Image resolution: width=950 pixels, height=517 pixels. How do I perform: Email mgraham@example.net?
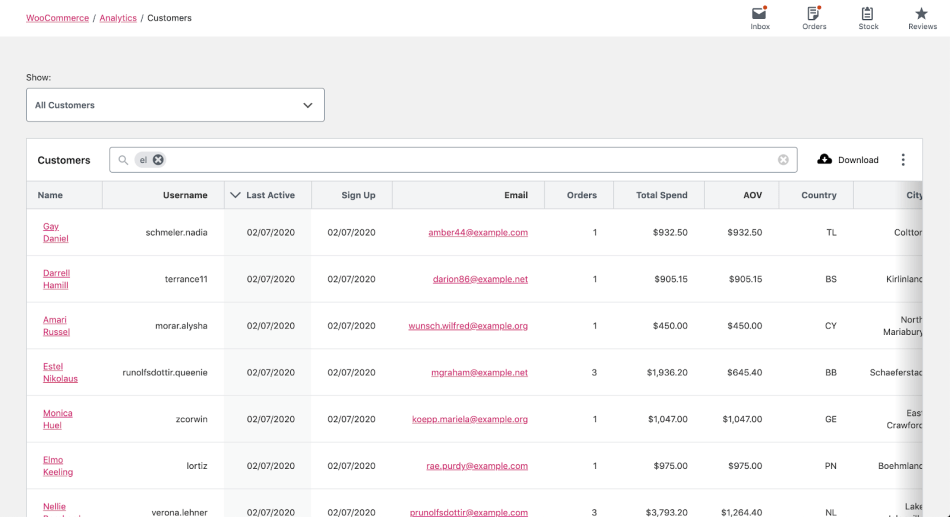point(479,372)
